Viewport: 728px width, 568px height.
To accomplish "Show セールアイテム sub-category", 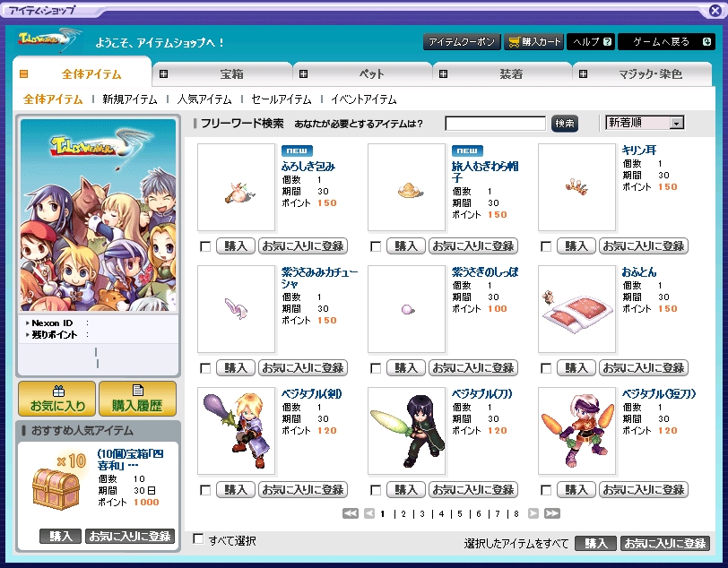I will (x=282, y=99).
